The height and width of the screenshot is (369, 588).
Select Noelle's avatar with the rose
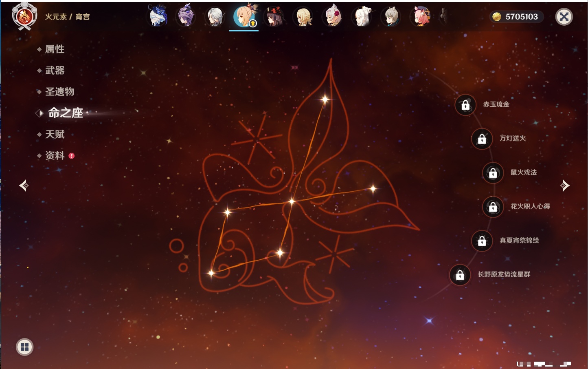click(333, 17)
